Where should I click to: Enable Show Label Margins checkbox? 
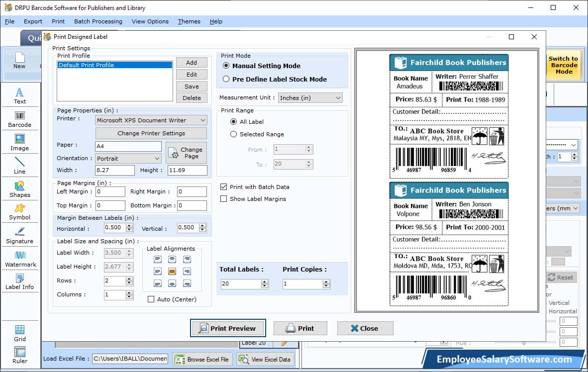click(224, 199)
